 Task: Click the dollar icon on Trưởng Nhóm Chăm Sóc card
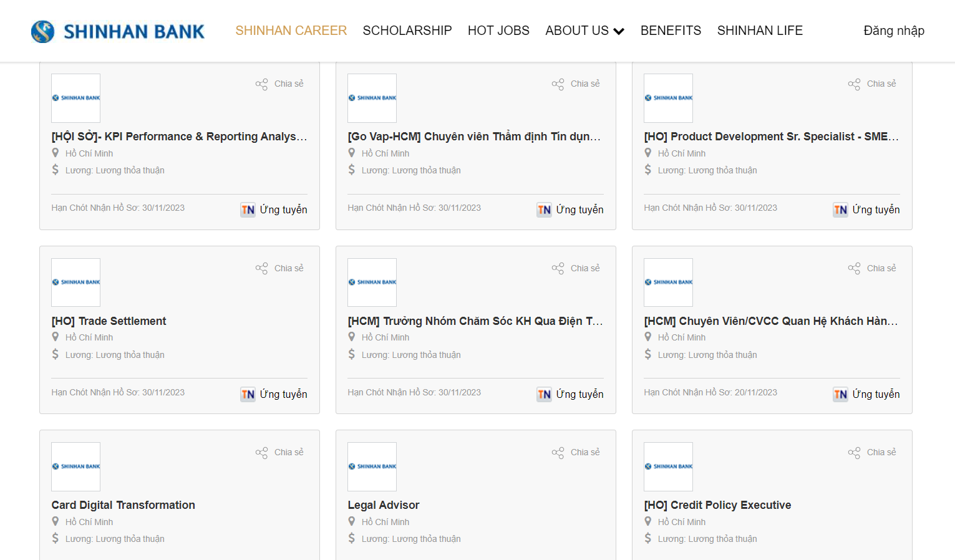pos(352,354)
